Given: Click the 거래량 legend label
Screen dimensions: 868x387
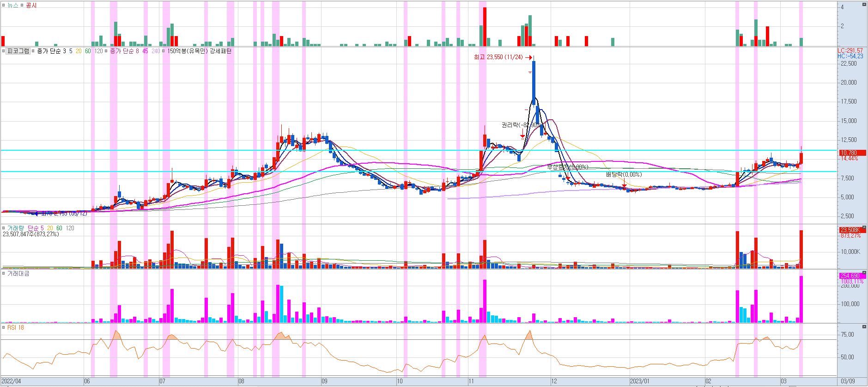Looking at the screenshot, I should 16,228.
